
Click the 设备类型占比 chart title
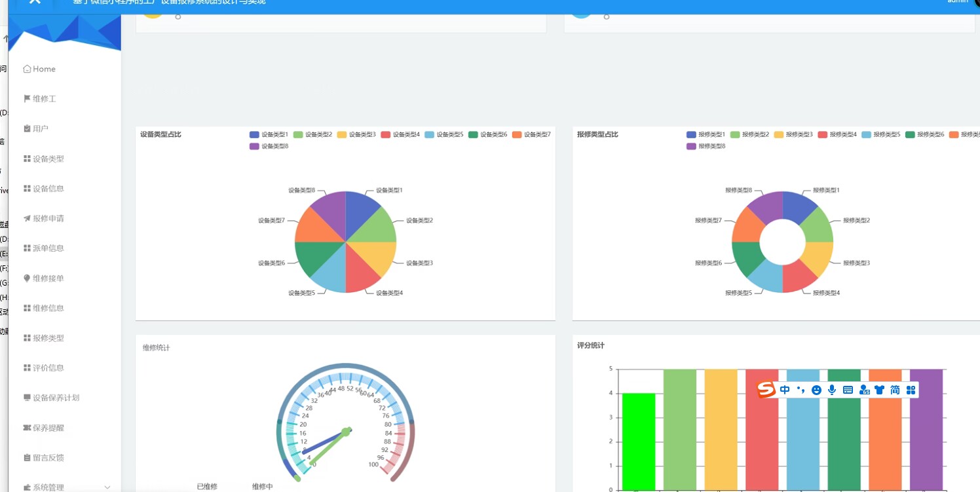[x=160, y=134]
